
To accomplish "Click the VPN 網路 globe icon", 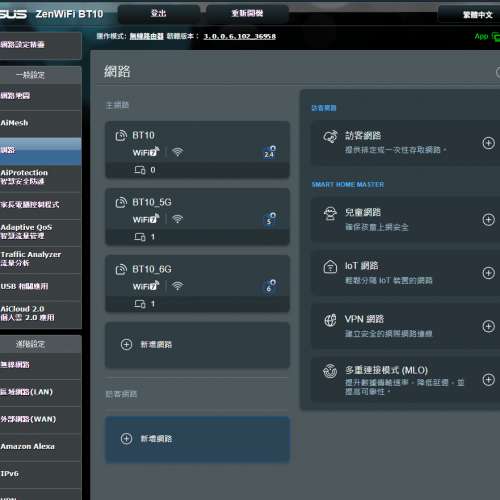I will click(x=330, y=320).
